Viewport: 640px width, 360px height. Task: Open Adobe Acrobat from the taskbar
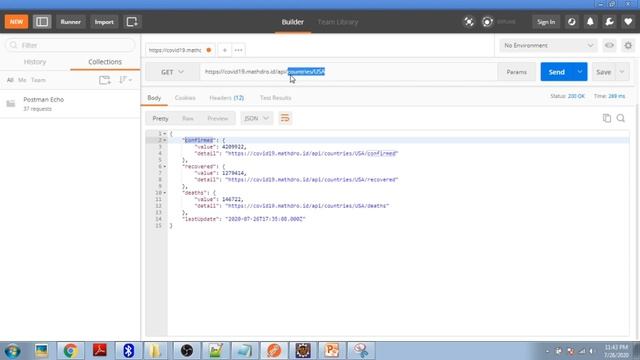click(x=100, y=351)
